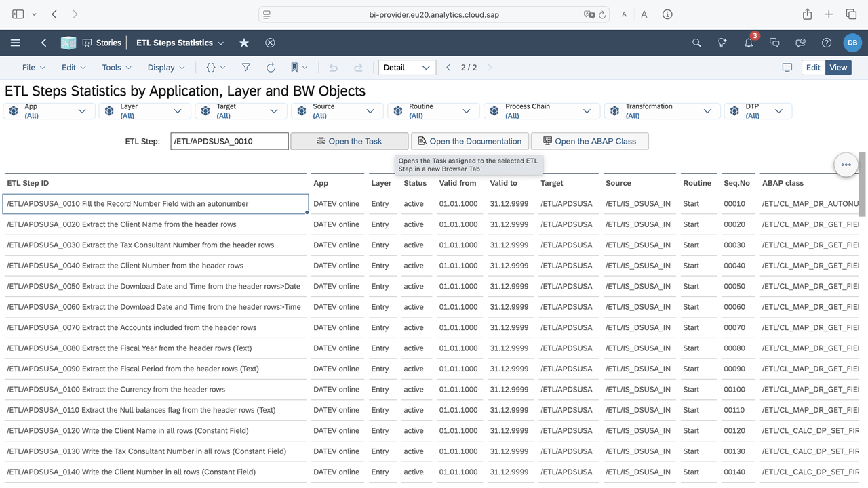Click the Open the Documentation button
Viewport: 868px width, 488px height.
point(469,141)
